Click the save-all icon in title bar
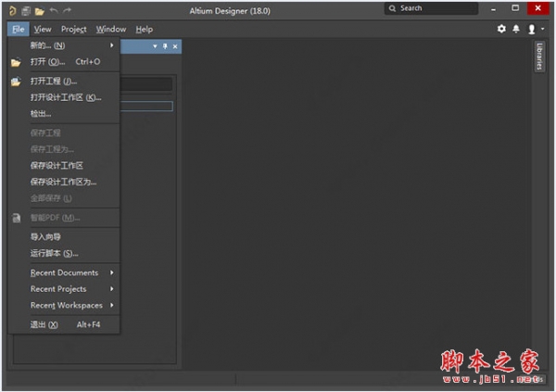 26,11
